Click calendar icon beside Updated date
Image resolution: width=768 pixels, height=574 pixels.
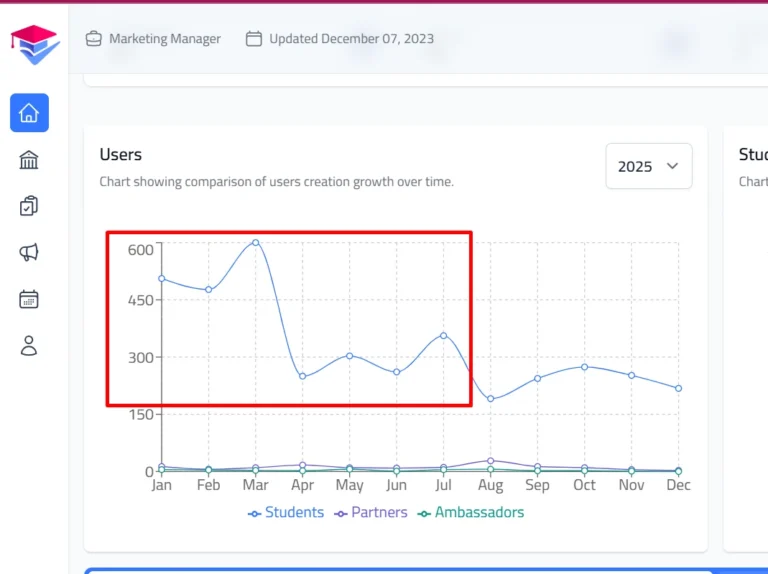(x=254, y=39)
